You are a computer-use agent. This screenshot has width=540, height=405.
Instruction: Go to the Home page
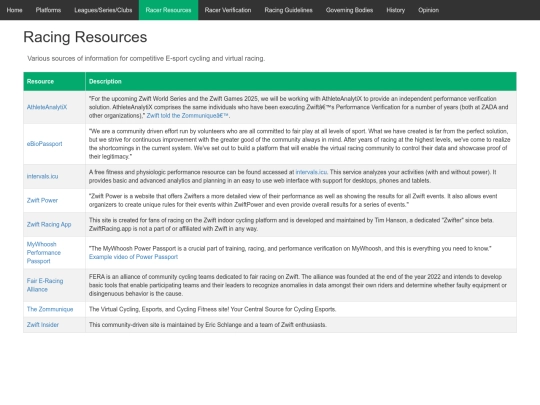(14, 10)
